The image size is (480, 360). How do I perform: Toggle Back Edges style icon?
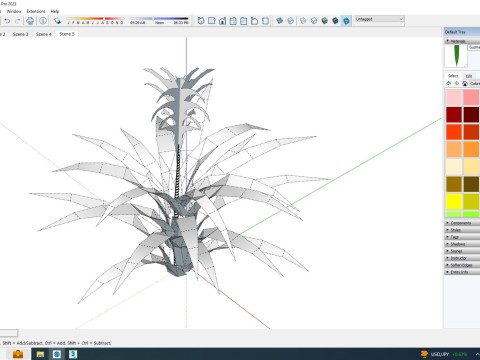tap(291, 21)
